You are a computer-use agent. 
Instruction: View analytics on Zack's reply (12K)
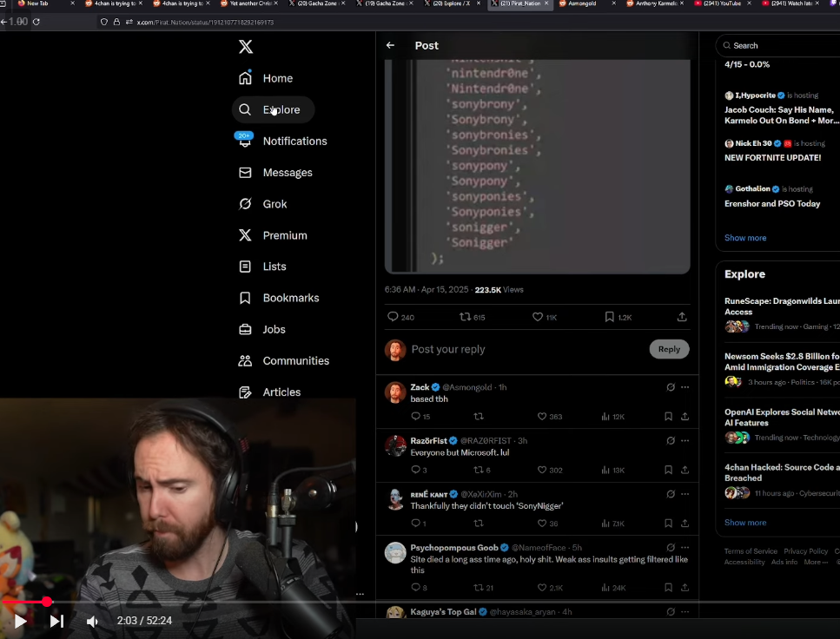click(x=613, y=417)
